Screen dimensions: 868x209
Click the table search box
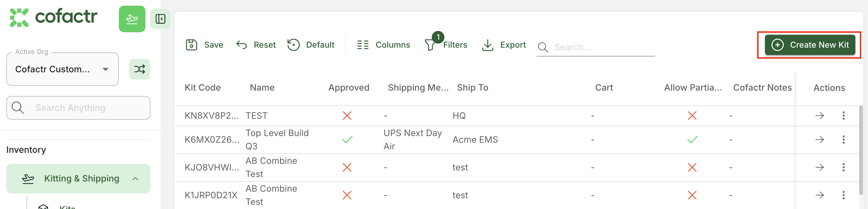coord(596,47)
